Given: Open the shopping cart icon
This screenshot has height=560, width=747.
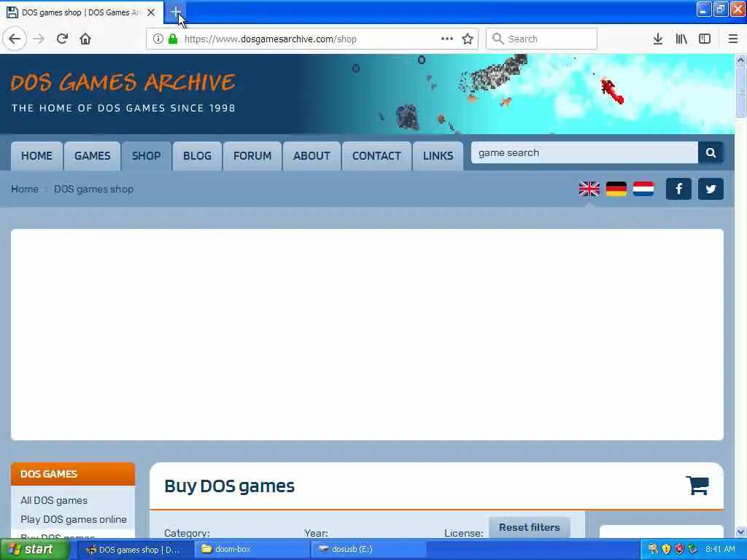Looking at the screenshot, I should pos(697,486).
